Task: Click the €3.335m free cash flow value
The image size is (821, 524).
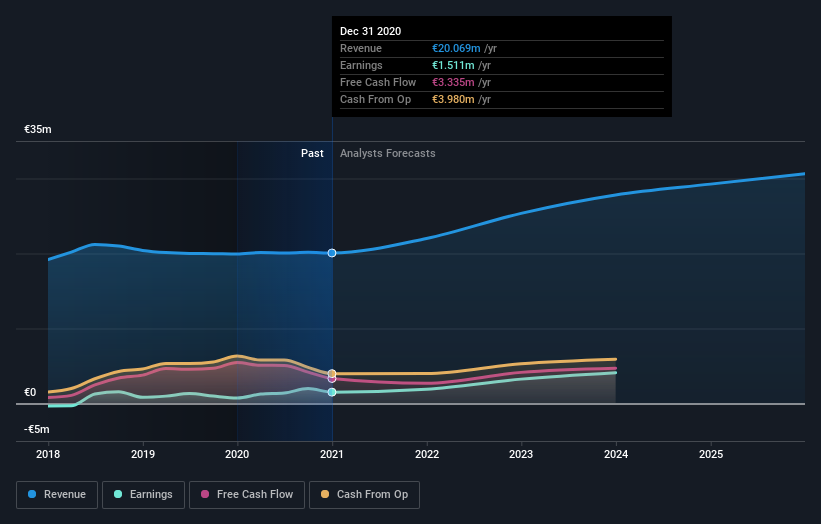Action: coord(453,82)
